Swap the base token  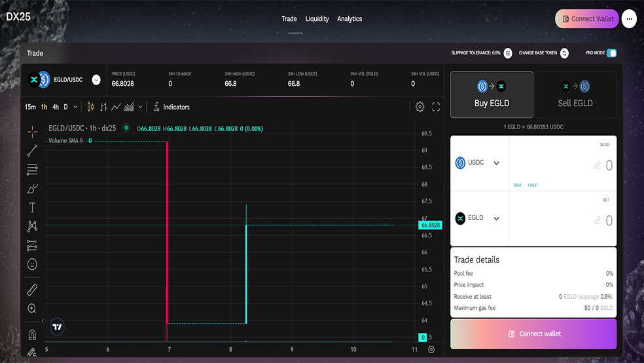click(564, 53)
